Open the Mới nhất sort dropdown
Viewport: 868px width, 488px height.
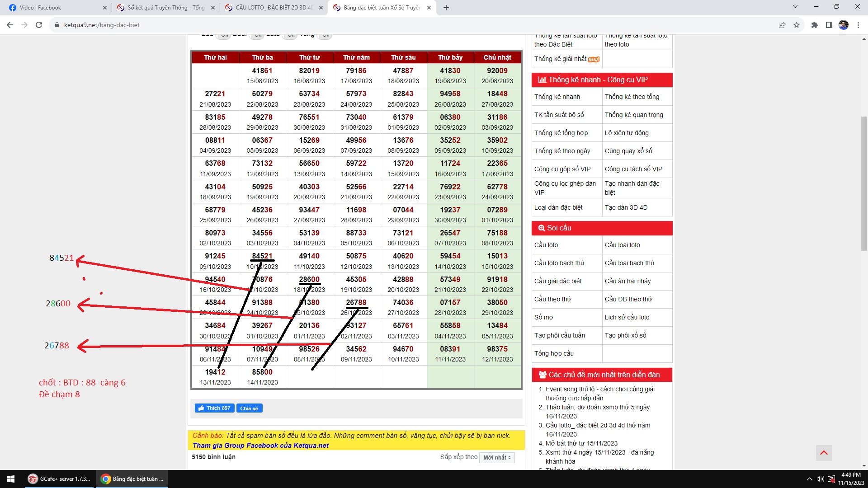tap(497, 457)
